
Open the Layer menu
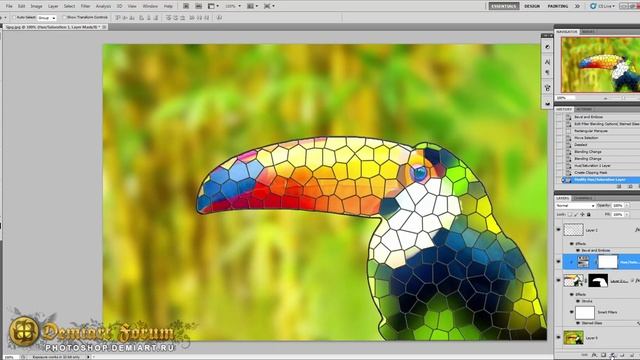53,6
